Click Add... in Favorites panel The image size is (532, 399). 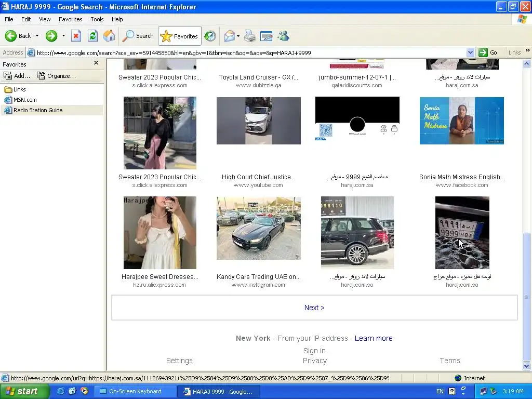17,76
